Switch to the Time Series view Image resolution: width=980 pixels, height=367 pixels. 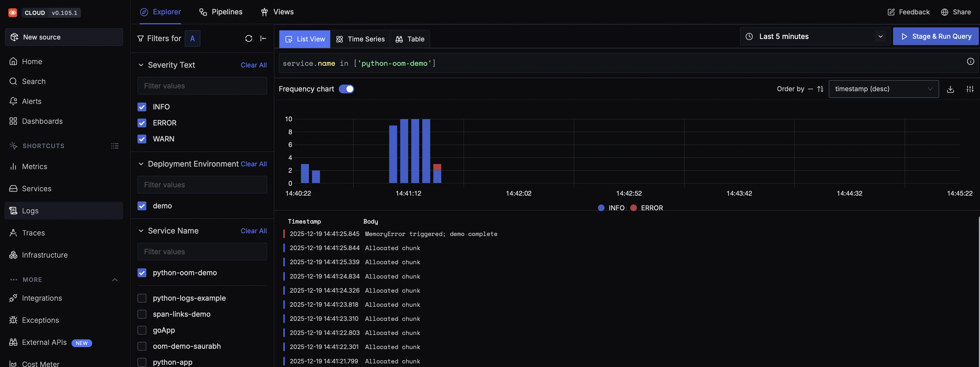(360, 39)
